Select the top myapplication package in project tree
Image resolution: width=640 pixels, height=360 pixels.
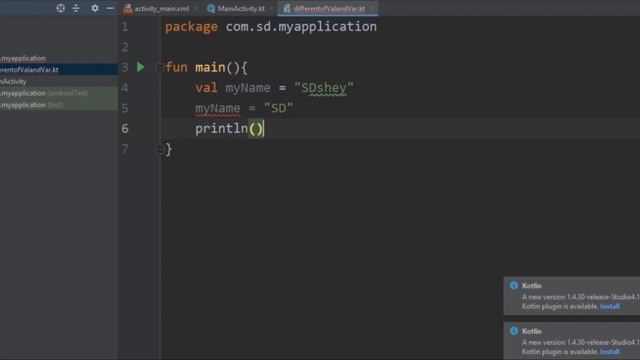tap(23, 58)
